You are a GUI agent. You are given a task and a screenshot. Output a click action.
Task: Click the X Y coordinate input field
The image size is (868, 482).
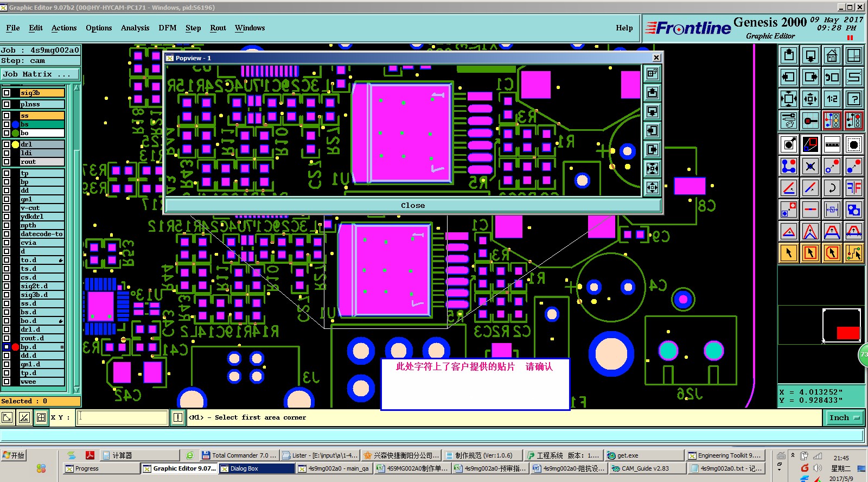[123, 417]
